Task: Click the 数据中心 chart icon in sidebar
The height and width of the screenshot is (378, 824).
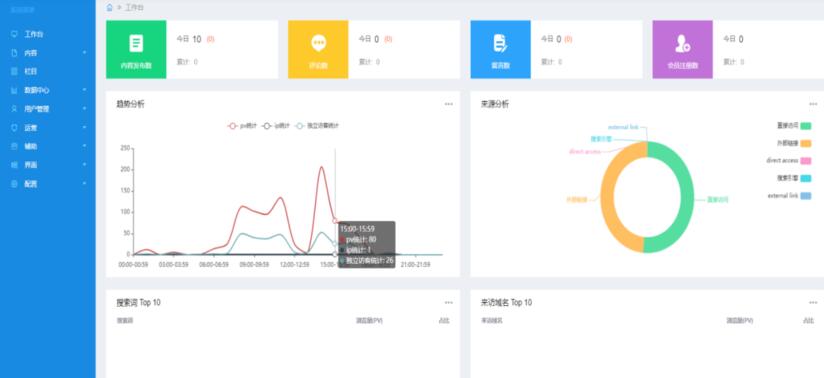Action: [x=14, y=90]
